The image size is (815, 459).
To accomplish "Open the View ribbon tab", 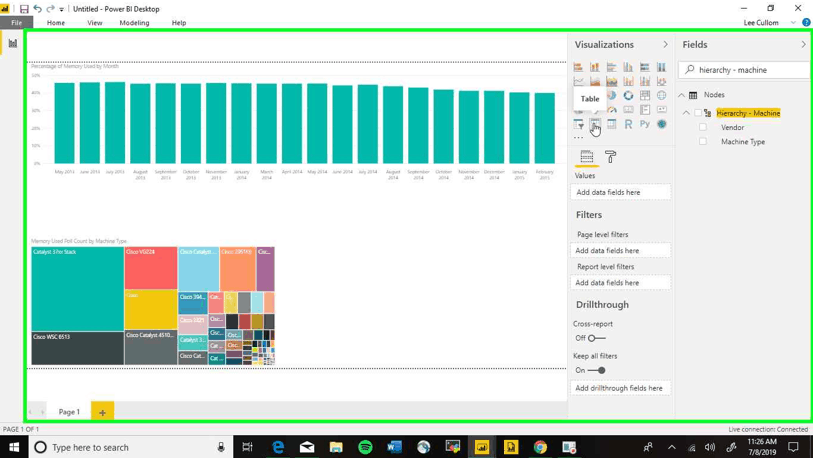I will click(95, 23).
